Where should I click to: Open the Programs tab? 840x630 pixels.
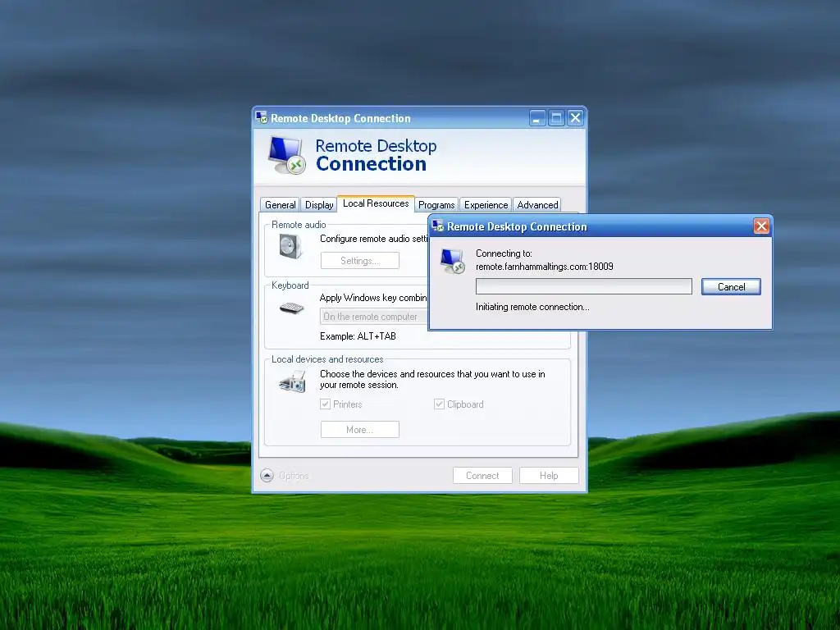pyautogui.click(x=436, y=204)
